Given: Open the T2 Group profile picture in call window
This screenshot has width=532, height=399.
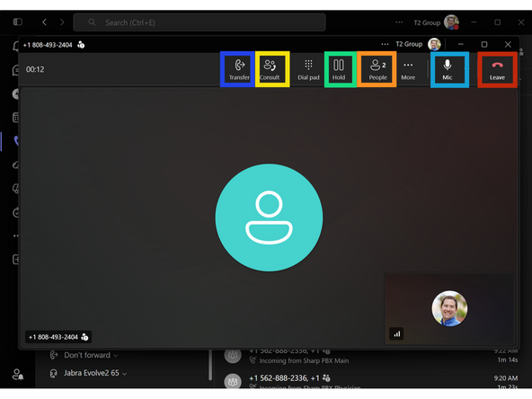Looking at the screenshot, I should point(434,44).
